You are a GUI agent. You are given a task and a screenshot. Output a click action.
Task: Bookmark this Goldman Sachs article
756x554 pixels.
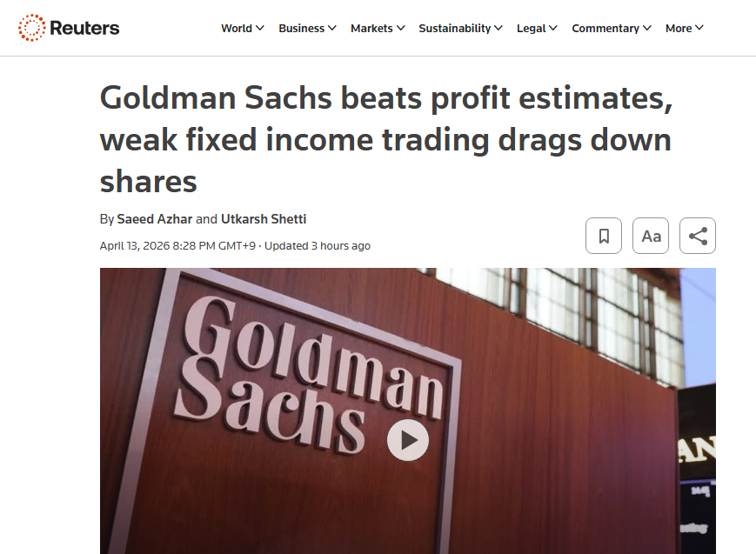(604, 236)
